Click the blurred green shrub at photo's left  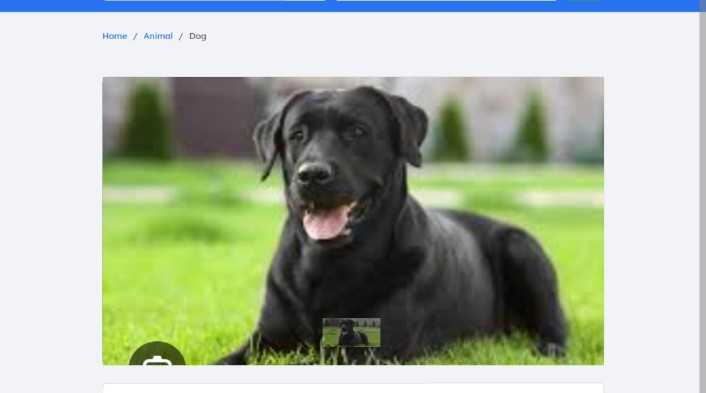pyautogui.click(x=148, y=122)
